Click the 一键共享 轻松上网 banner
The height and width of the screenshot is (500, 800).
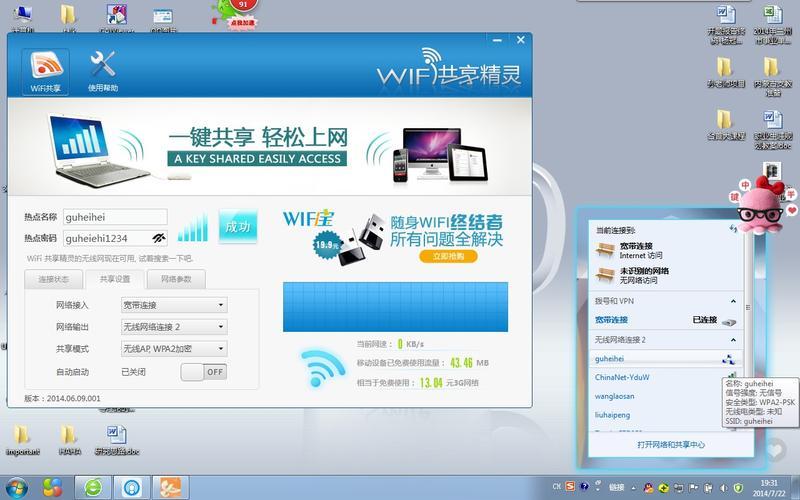coord(269,146)
